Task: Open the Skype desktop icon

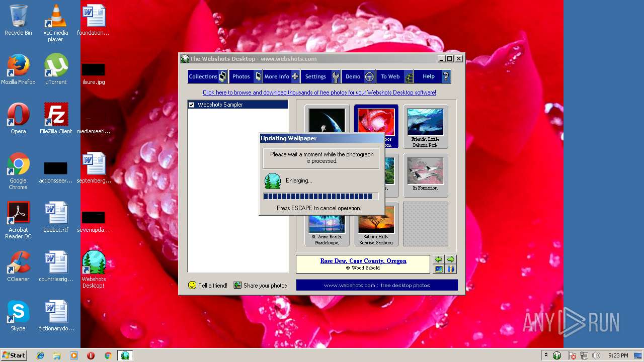Action: click(18, 316)
